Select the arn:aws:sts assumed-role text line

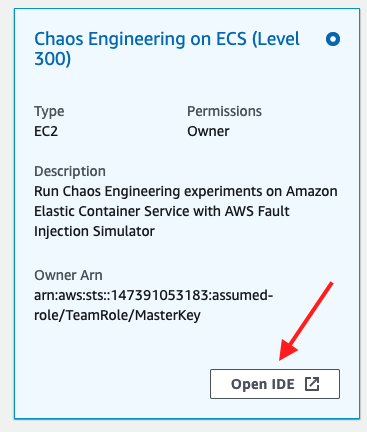pyautogui.click(x=154, y=295)
